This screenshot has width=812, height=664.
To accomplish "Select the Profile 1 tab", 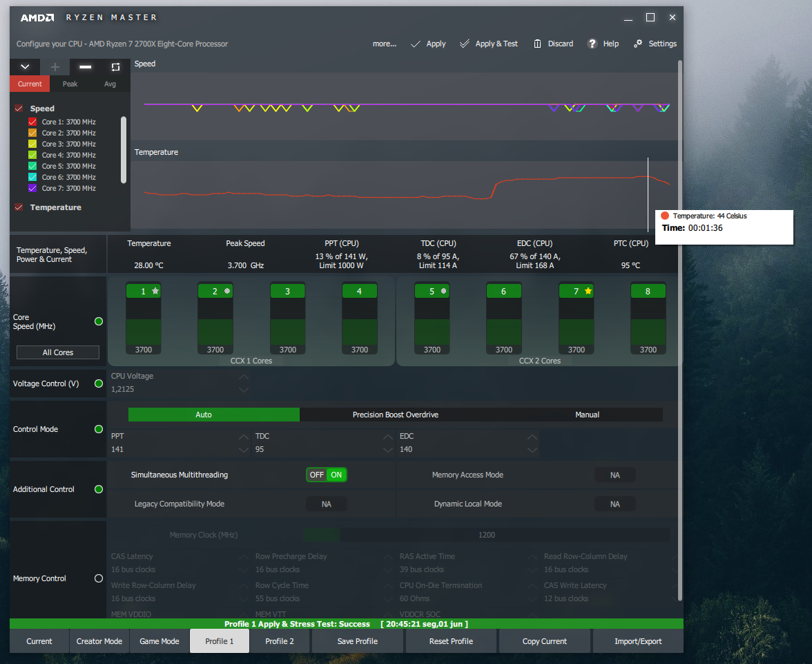I will 220,641.
